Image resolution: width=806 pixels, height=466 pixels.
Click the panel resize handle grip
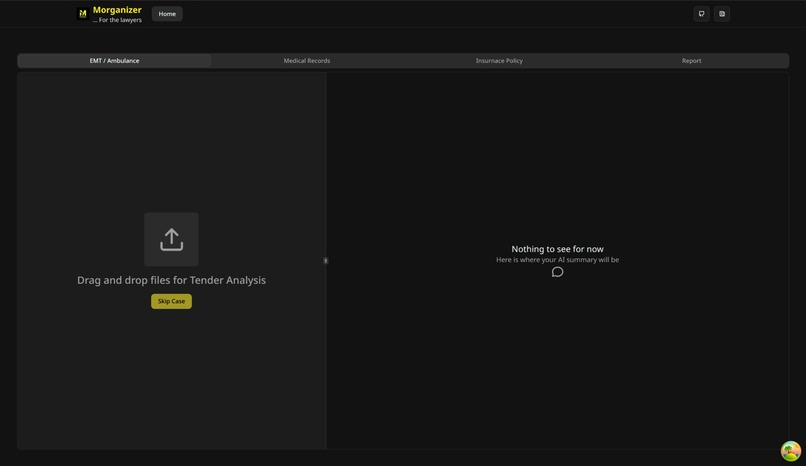tap(325, 260)
